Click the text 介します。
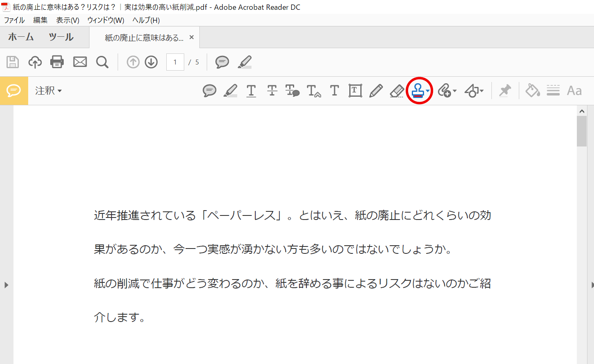This screenshot has width=594, height=364. (x=120, y=317)
